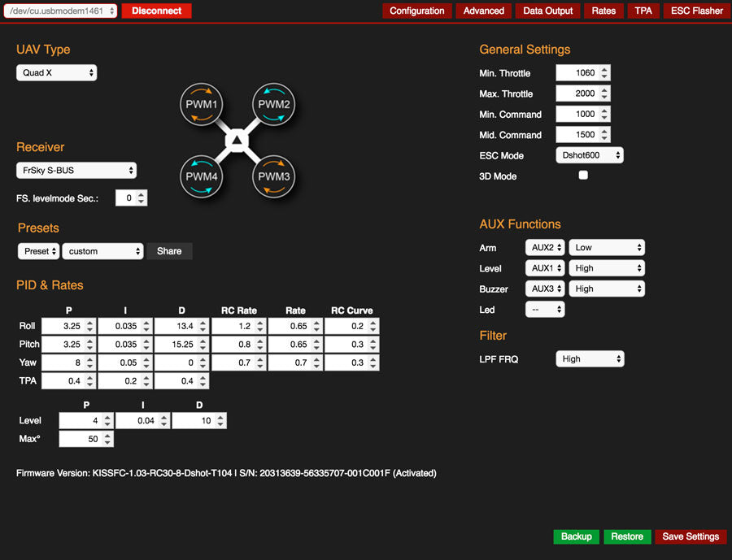The image size is (732, 560).
Task: Go to the Data Output tab
Action: point(547,11)
